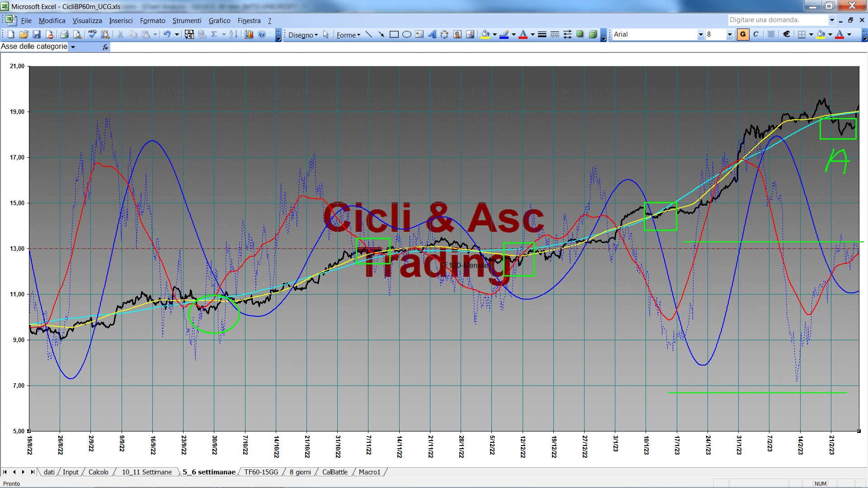The height and width of the screenshot is (488, 868).
Task: Open a file with the folder icon
Action: coord(24,34)
